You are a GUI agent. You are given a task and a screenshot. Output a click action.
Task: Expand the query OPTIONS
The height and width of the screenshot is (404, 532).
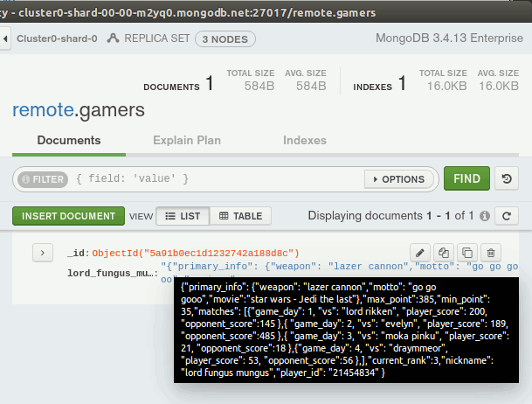pyautogui.click(x=398, y=179)
